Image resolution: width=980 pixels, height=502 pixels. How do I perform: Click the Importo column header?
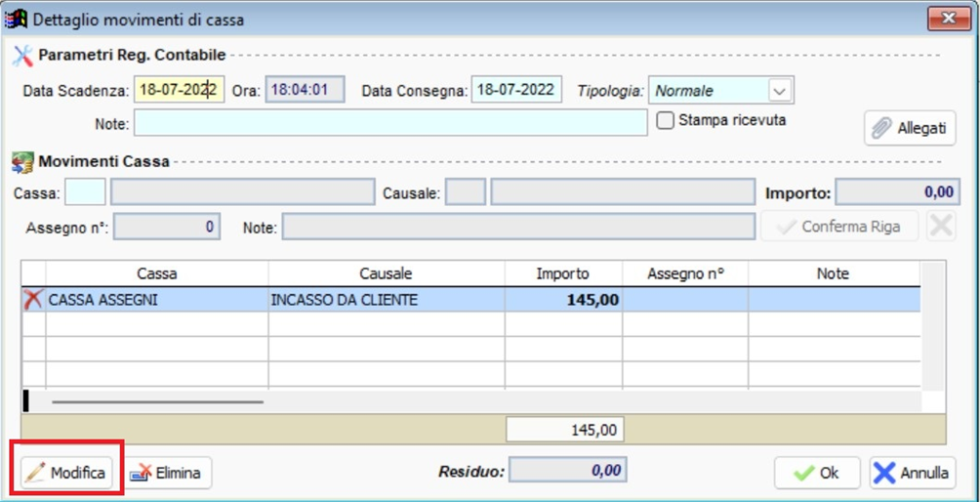click(563, 273)
